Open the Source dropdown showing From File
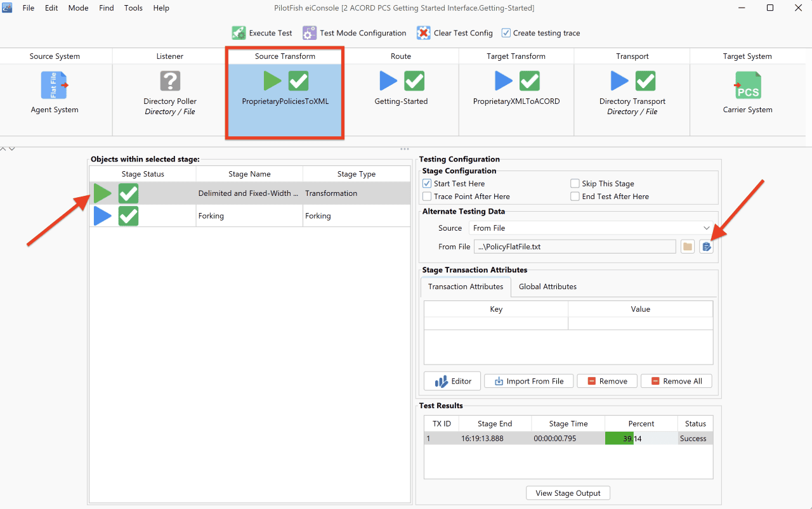812x509 pixels. pos(591,228)
